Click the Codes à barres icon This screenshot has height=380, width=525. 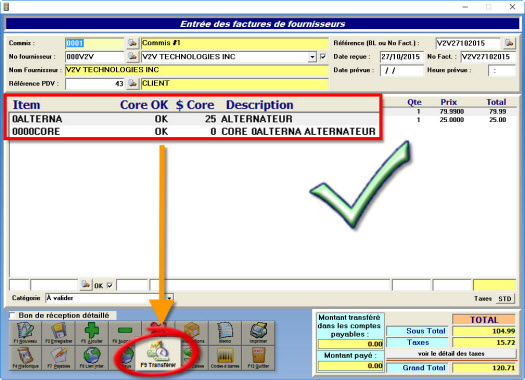click(225, 358)
